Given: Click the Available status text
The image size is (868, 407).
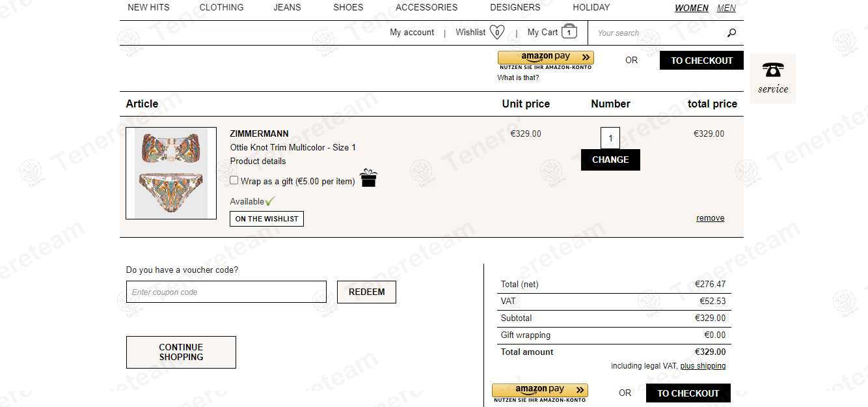Looking at the screenshot, I should [x=247, y=201].
